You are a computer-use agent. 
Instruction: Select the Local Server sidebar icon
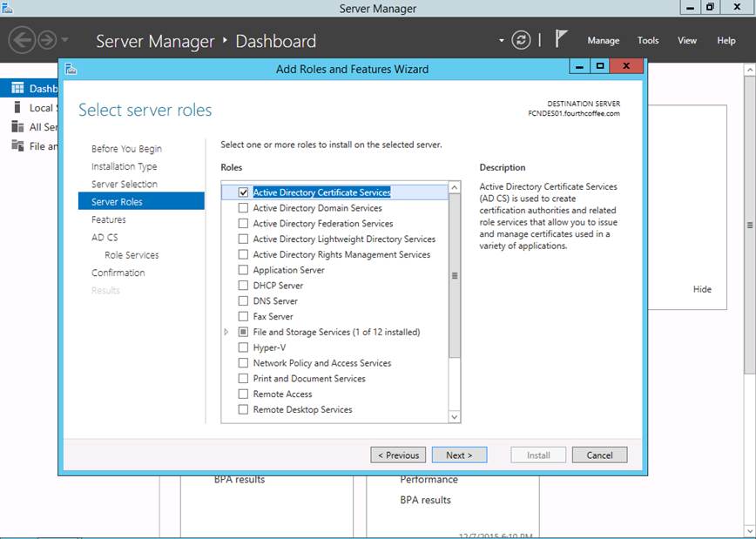click(x=17, y=107)
